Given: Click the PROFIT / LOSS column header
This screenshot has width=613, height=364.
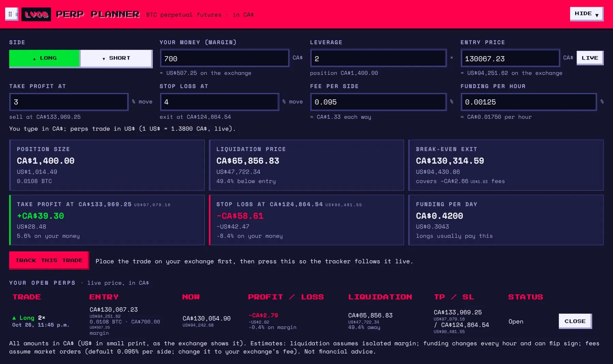Looking at the screenshot, I should click(286, 297).
